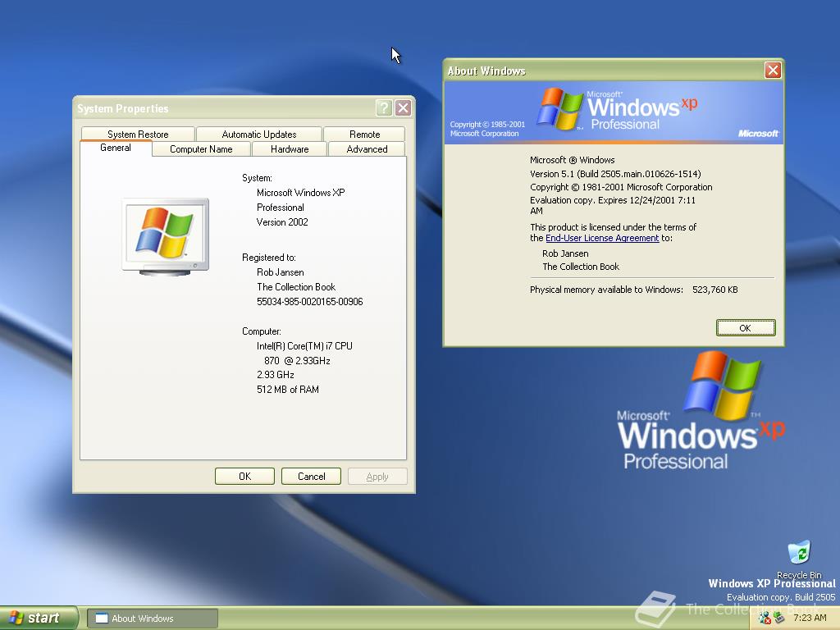Click the help question mark in System Properties
Viewport: 840px width, 630px height.
(x=384, y=108)
